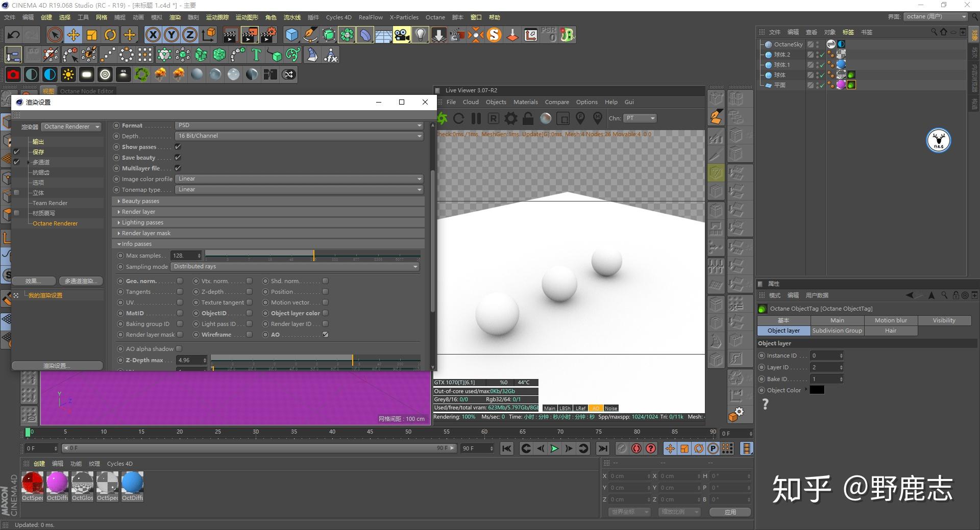980x530 pixels.
Task: Click the Live Viewer lock resolution icon
Action: click(x=528, y=118)
